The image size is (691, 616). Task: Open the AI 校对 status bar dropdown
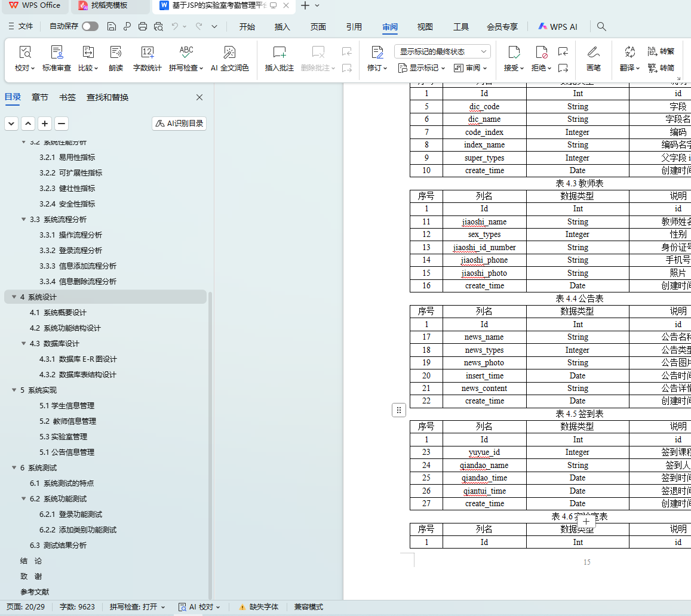tap(199, 607)
